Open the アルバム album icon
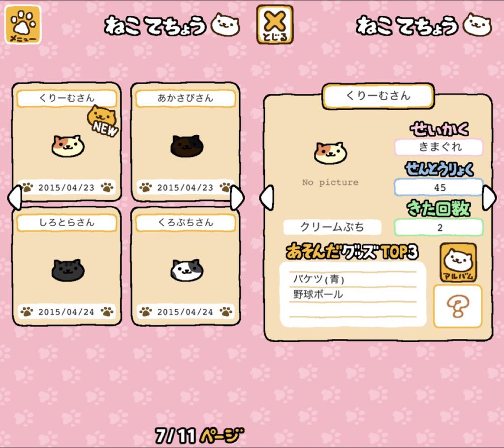This screenshot has height=448, width=504. click(458, 263)
